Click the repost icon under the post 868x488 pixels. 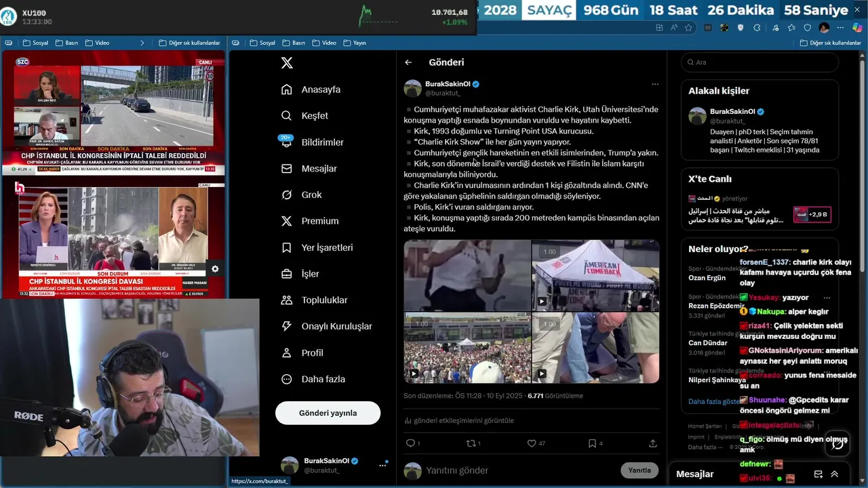tap(471, 443)
